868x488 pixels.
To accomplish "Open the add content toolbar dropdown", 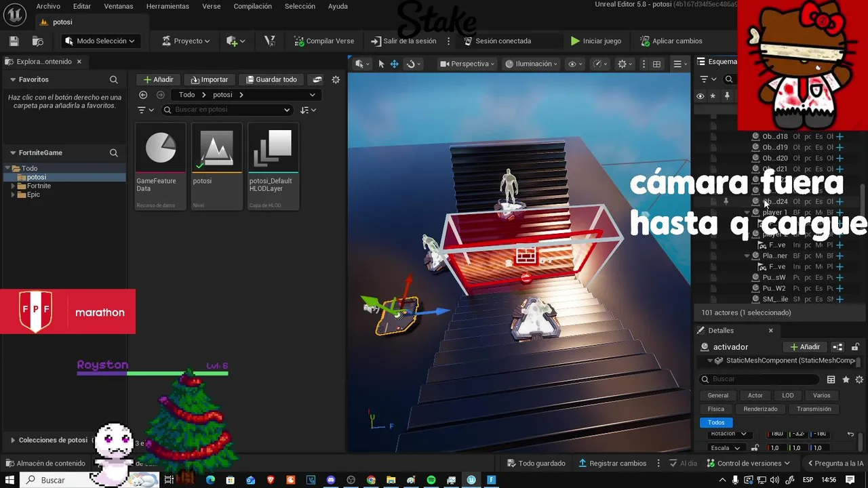I will [236, 41].
